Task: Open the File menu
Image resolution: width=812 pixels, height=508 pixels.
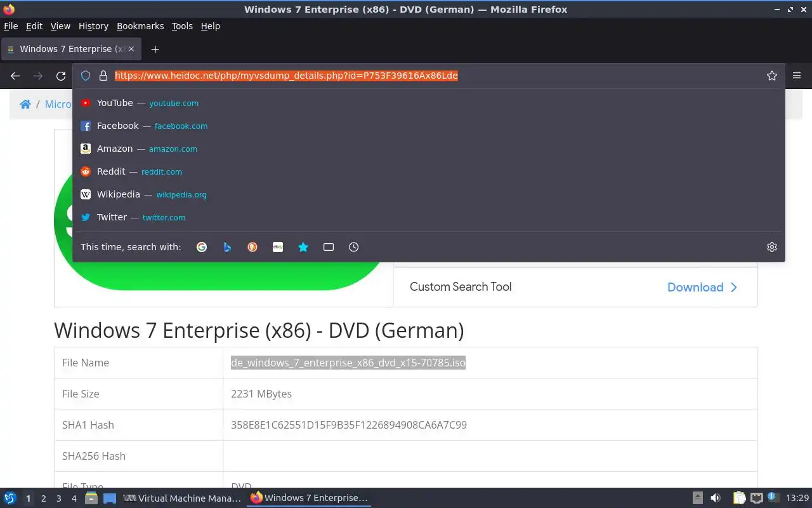Action: 11,26
